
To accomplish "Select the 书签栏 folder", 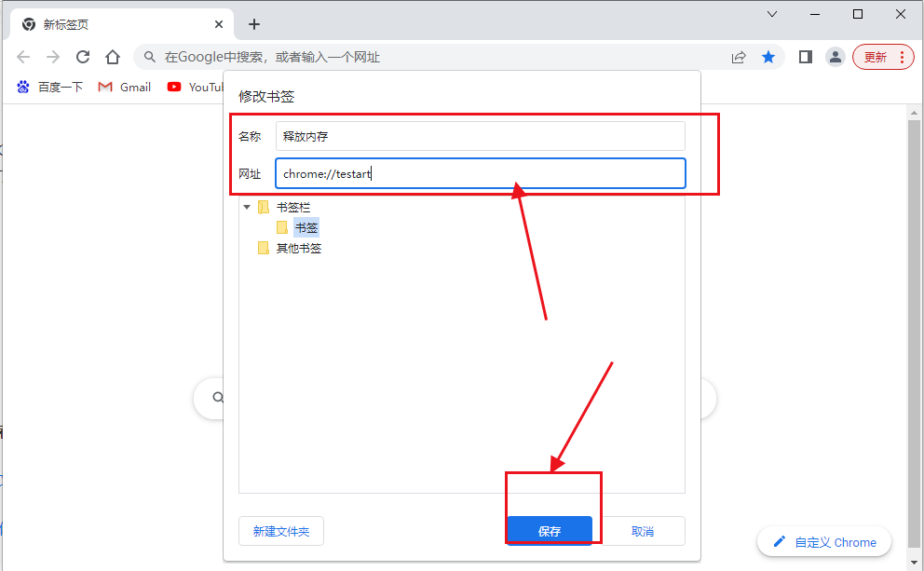I will click(284, 208).
